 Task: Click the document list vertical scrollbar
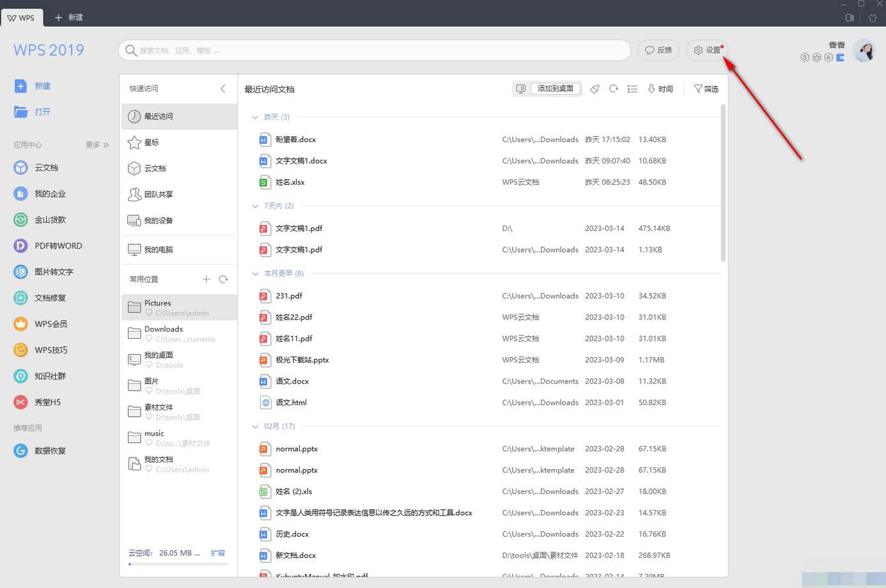tap(723, 183)
